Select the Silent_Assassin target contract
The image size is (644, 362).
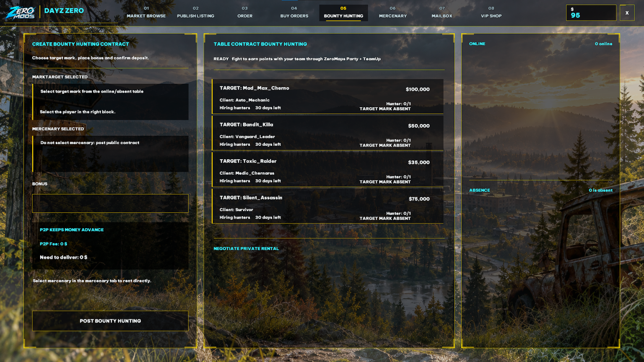pos(327,206)
